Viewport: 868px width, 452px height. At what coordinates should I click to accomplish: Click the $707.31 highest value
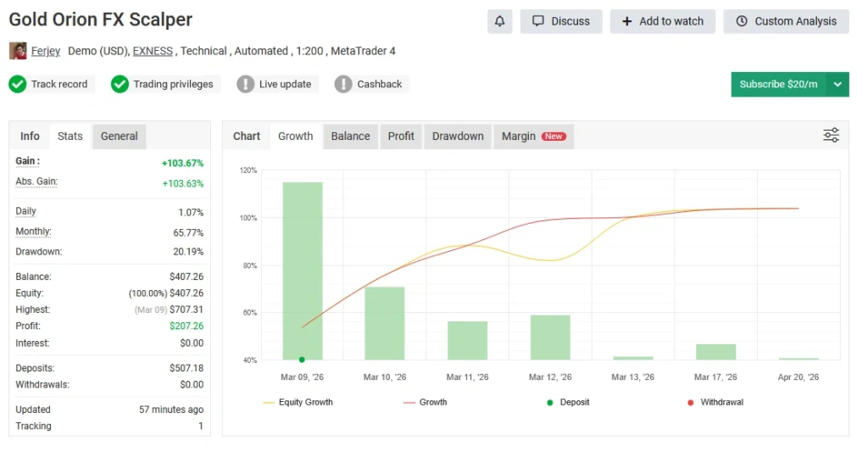tap(186, 310)
